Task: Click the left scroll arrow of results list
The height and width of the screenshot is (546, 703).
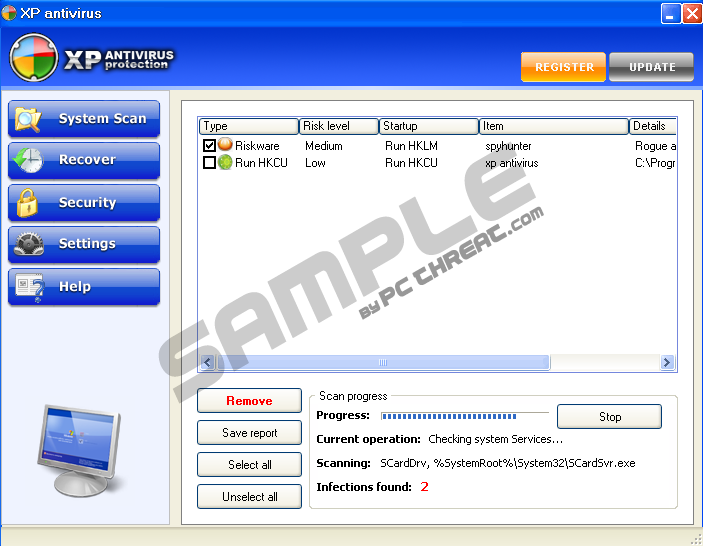Action: [x=207, y=362]
